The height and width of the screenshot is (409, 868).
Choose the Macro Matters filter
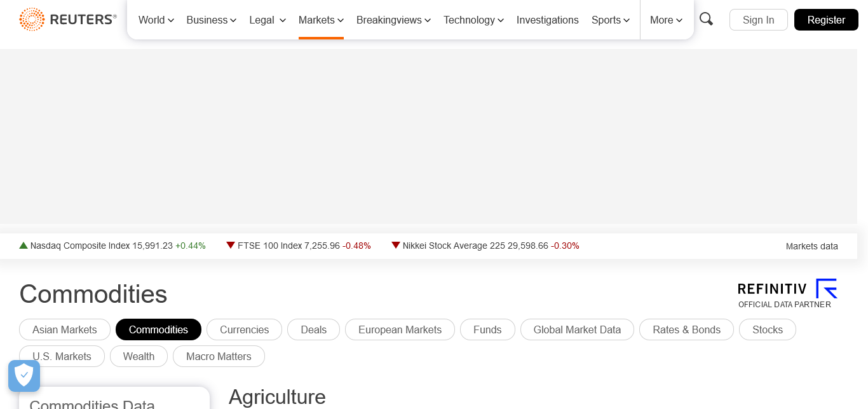tap(219, 356)
